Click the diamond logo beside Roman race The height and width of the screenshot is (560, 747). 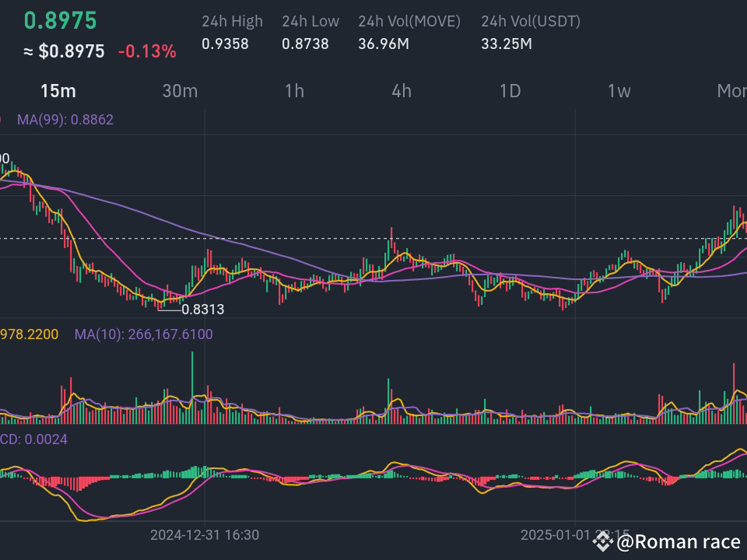tap(601, 541)
